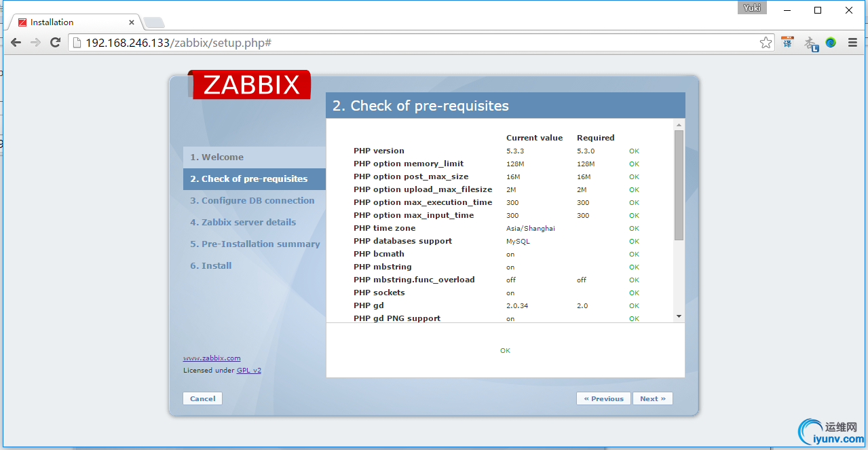Click PHP databases support label

tap(402, 241)
